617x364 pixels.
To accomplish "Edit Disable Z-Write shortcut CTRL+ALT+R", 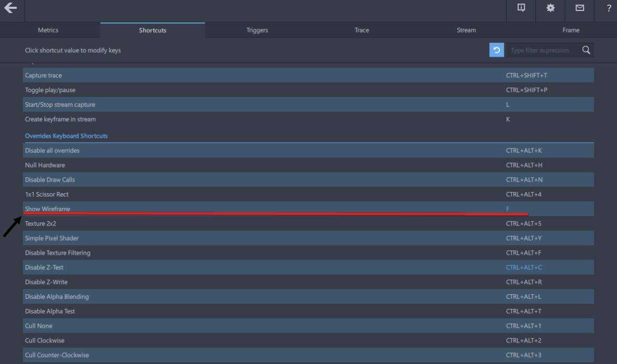I will [x=524, y=282].
